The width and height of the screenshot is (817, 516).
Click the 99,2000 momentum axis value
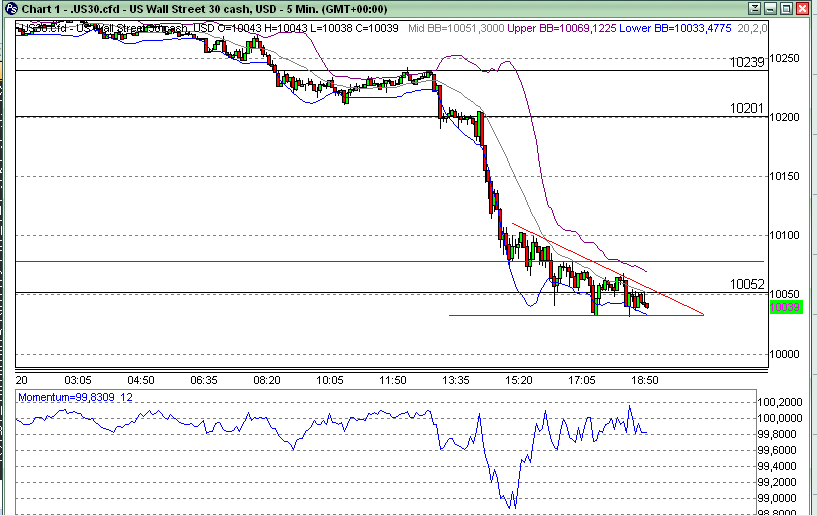(x=779, y=482)
